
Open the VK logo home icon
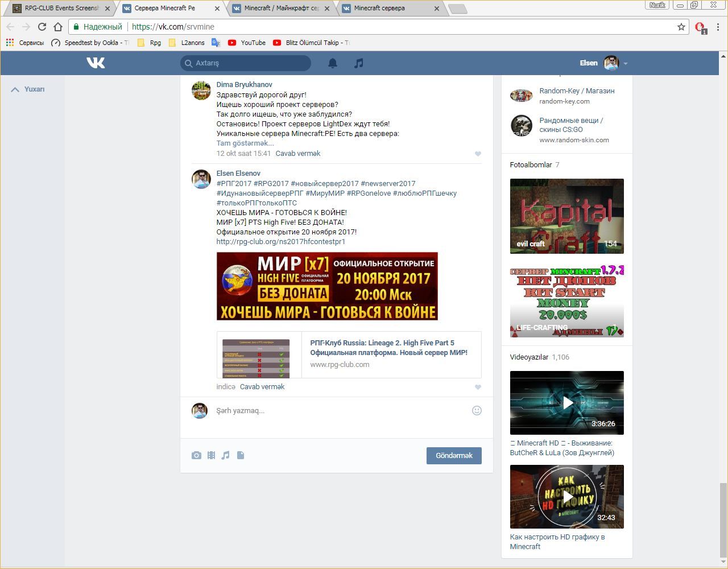[x=96, y=63]
